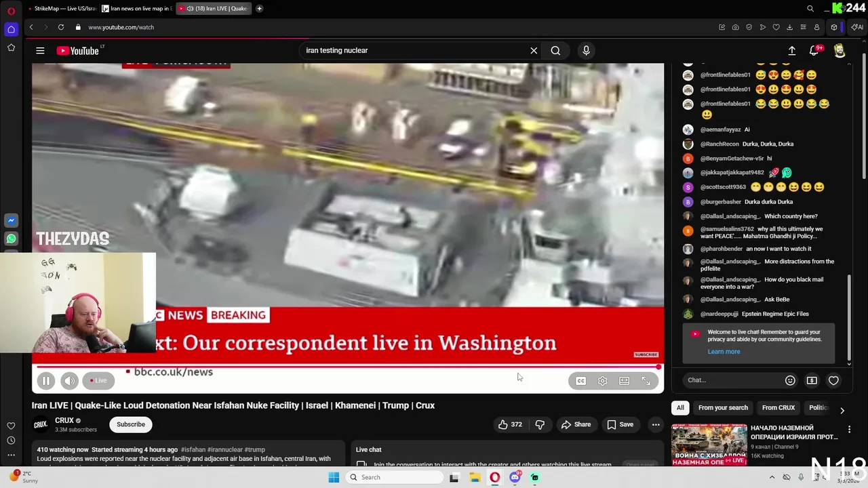
Task: Open Discord from taskbar
Action: click(515, 477)
